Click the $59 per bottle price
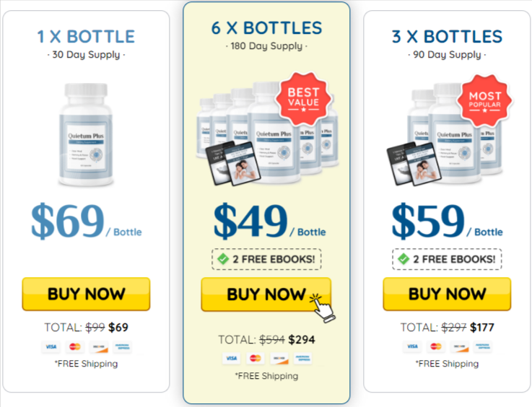532x407 pixels. click(x=447, y=221)
